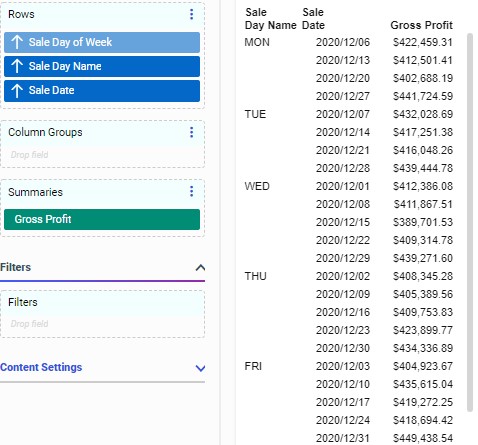This screenshot has height=445, width=478.
Task: Click the gross profit value $412,501.41
Action: point(423,60)
